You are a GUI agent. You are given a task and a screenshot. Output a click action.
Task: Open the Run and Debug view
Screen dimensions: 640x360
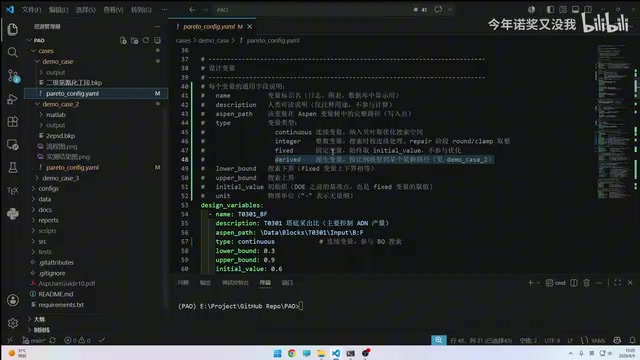(x=13, y=99)
